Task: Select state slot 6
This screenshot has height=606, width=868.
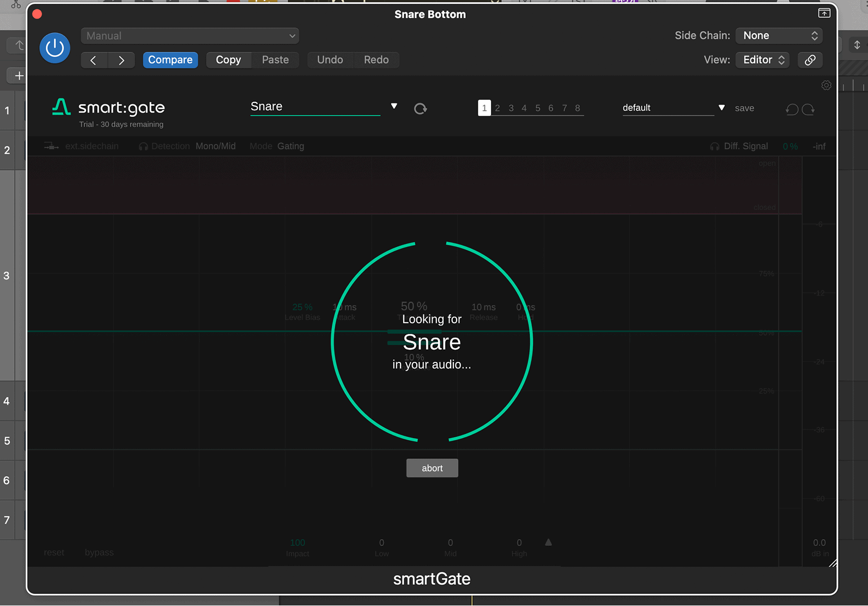Action: pyautogui.click(x=551, y=108)
